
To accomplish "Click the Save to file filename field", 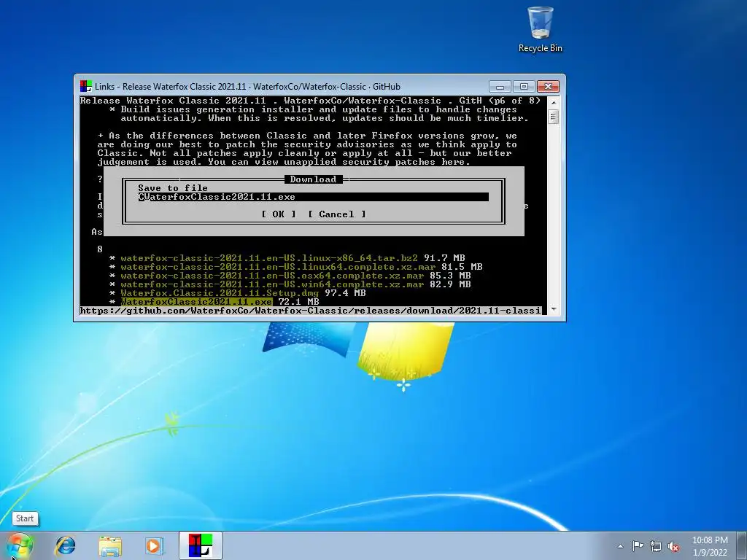I will pos(314,197).
